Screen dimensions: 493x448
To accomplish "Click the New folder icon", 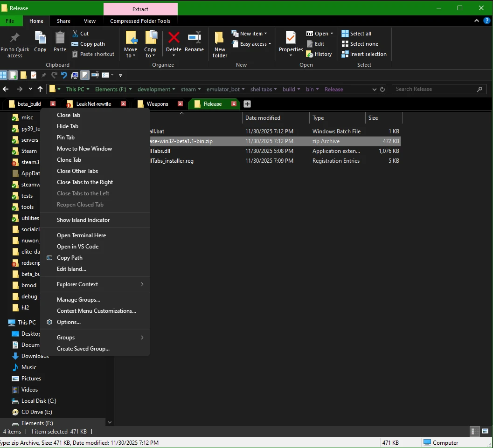I will click(220, 38).
